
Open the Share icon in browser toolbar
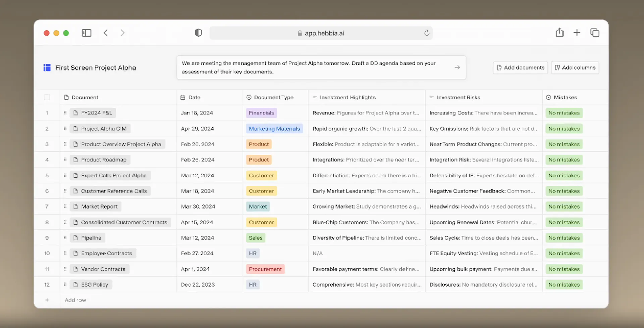click(559, 32)
